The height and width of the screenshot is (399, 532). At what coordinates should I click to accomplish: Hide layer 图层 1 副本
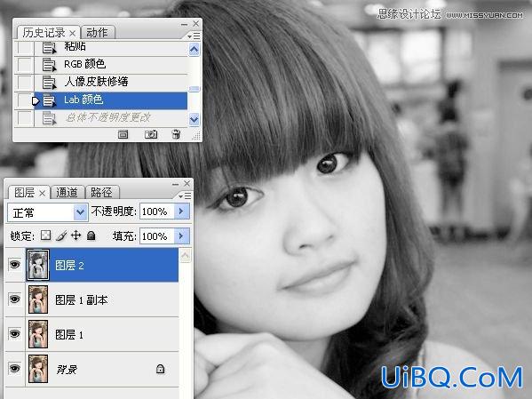[x=14, y=299]
